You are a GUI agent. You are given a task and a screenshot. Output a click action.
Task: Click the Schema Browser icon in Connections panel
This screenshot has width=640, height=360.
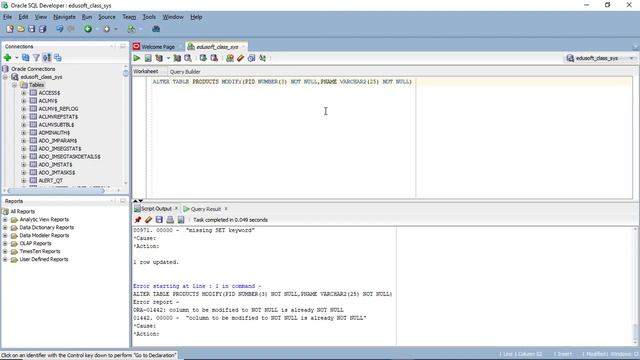click(47, 58)
